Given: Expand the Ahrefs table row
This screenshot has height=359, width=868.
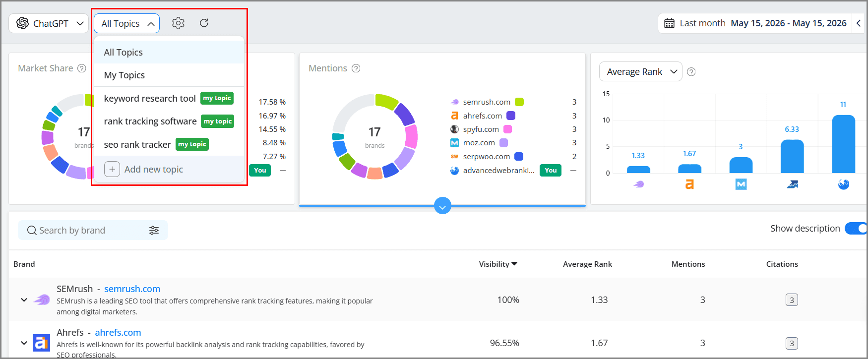Looking at the screenshot, I should (24, 343).
